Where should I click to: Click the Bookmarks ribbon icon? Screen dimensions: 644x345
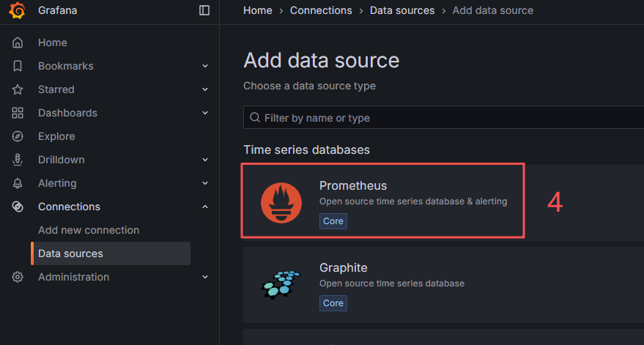pos(18,66)
